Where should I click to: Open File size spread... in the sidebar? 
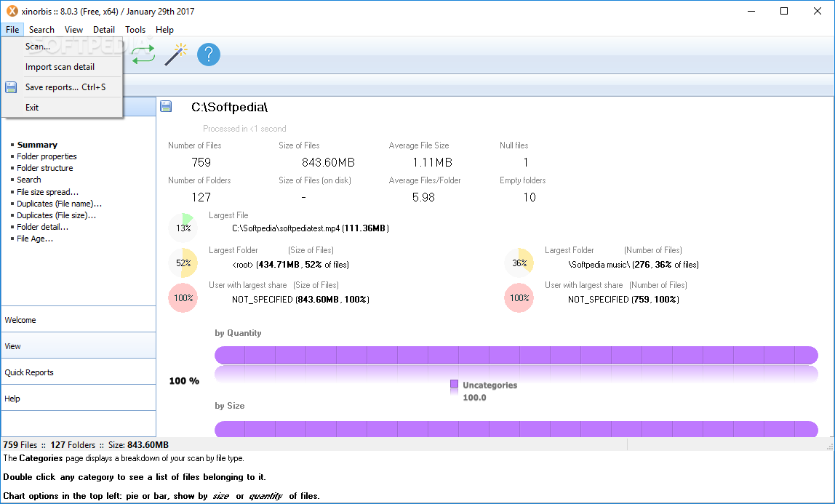point(47,192)
